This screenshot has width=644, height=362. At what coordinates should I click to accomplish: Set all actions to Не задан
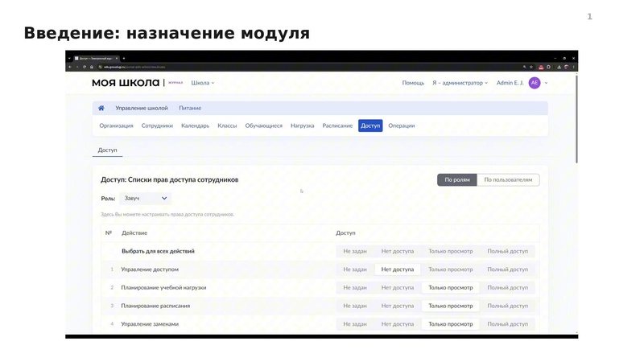point(355,251)
